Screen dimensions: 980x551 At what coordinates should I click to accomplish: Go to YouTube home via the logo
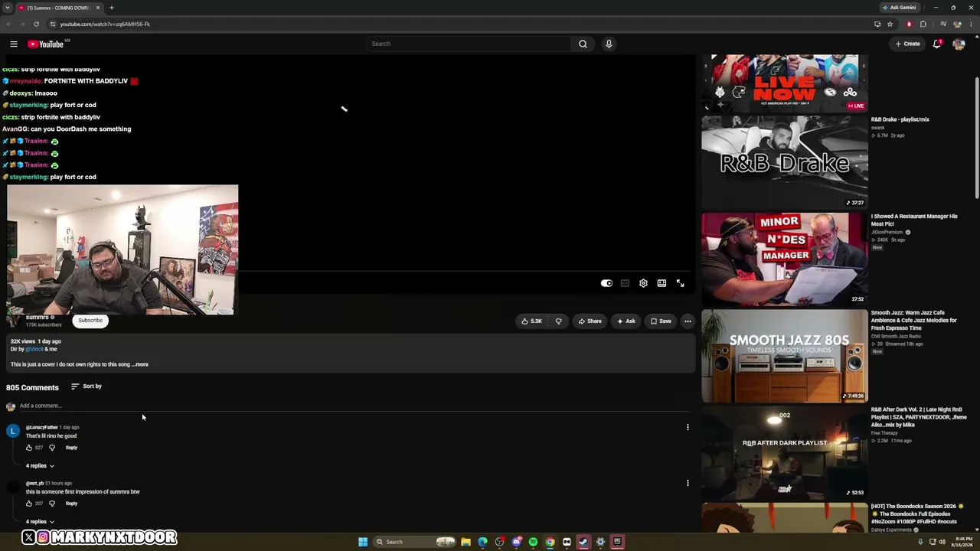46,44
